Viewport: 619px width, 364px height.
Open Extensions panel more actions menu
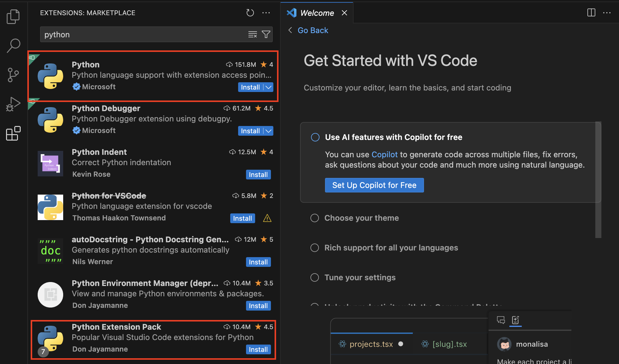tap(266, 13)
